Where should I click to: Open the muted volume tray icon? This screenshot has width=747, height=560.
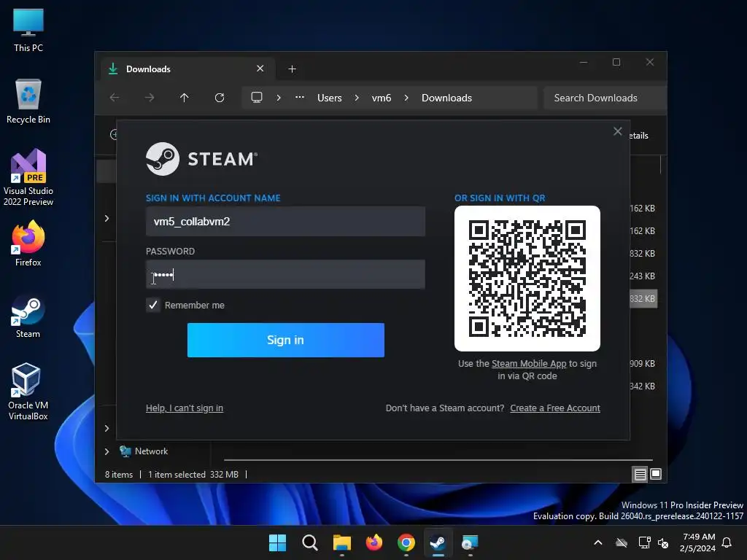click(x=663, y=542)
